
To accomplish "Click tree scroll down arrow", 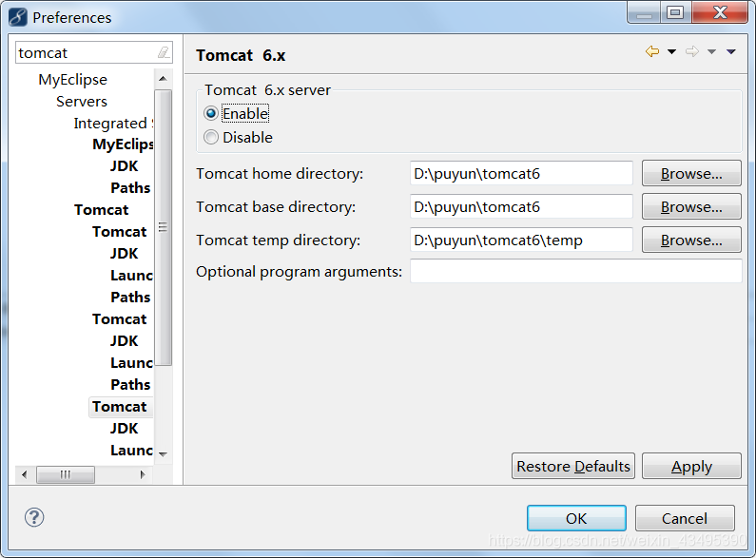I will tap(163, 454).
